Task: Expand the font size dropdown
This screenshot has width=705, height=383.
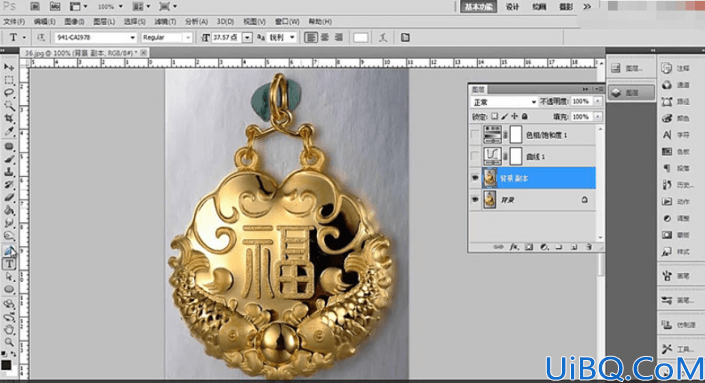Action: [247, 38]
